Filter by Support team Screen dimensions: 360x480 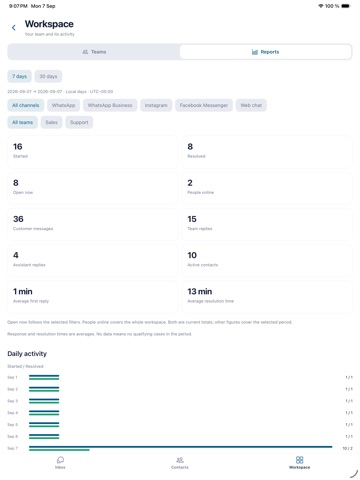(x=79, y=122)
